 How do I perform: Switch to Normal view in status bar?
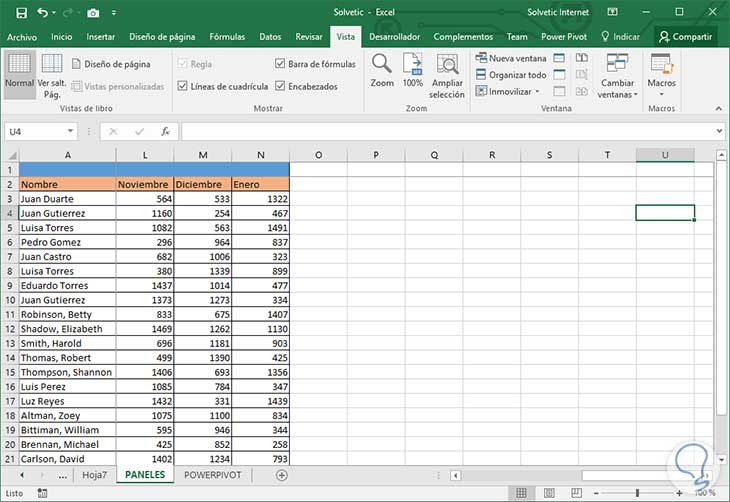tap(521, 493)
